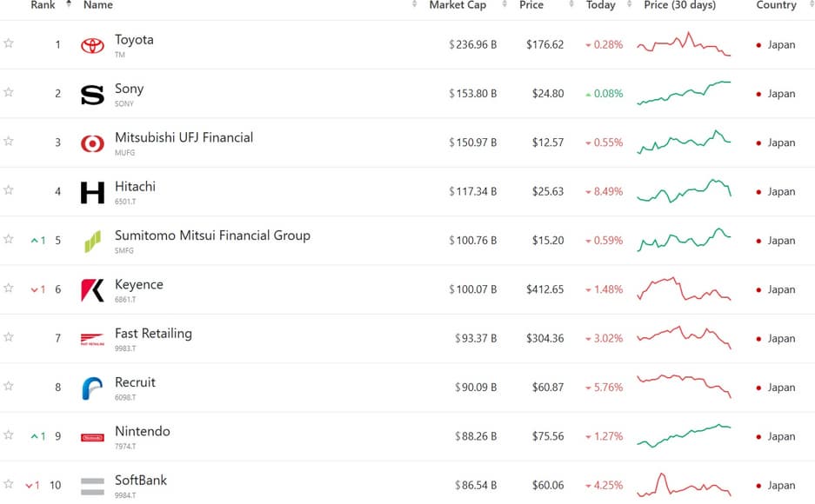The width and height of the screenshot is (815, 504).
Task: Sort companies by Market Cap
Action: coord(458,5)
